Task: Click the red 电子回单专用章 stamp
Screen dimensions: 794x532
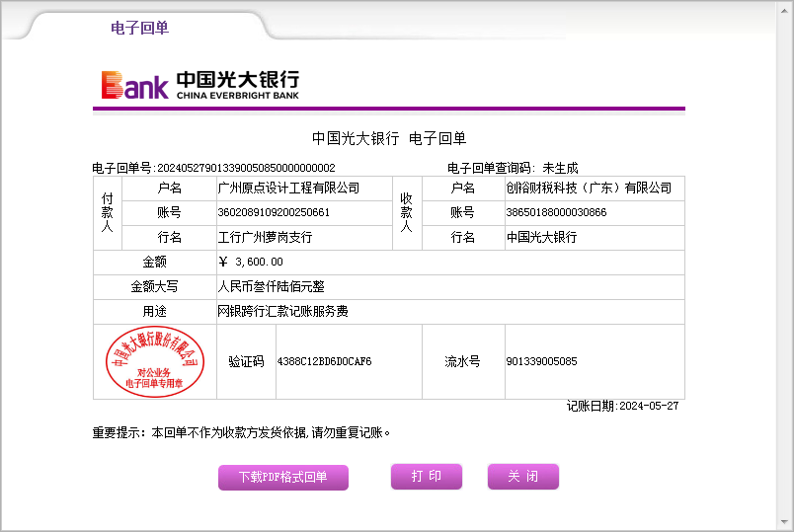Action: 155,361
